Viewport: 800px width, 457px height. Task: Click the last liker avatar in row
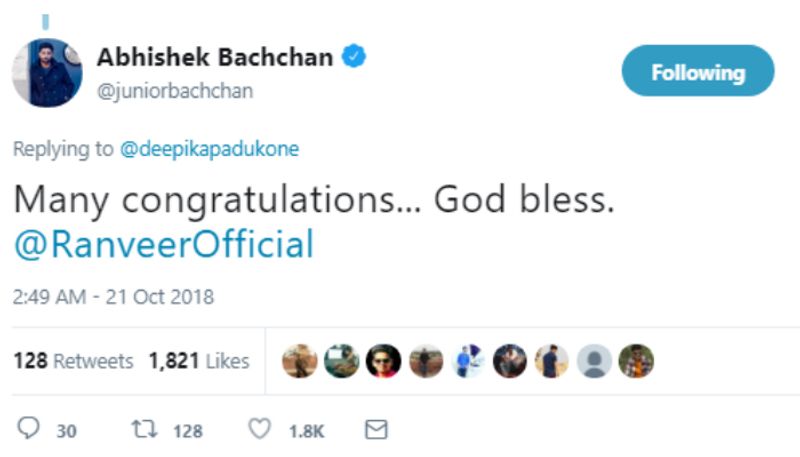[x=636, y=361]
